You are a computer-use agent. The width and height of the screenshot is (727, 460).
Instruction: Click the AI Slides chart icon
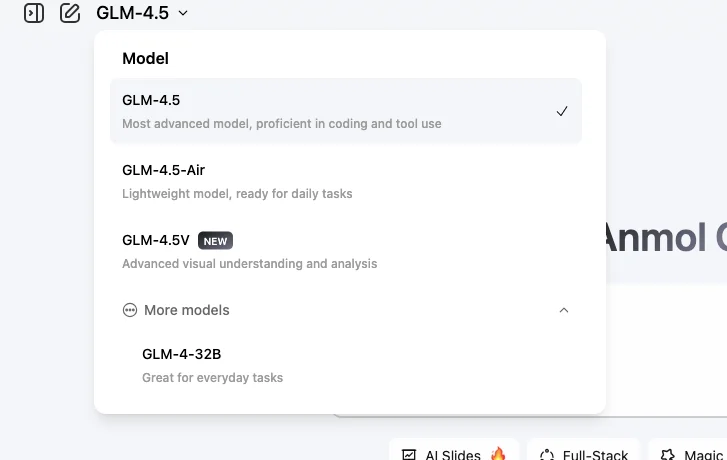[409, 454]
